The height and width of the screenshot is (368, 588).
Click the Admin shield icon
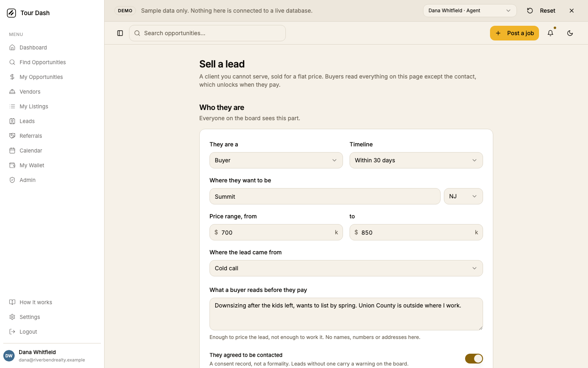point(12,180)
